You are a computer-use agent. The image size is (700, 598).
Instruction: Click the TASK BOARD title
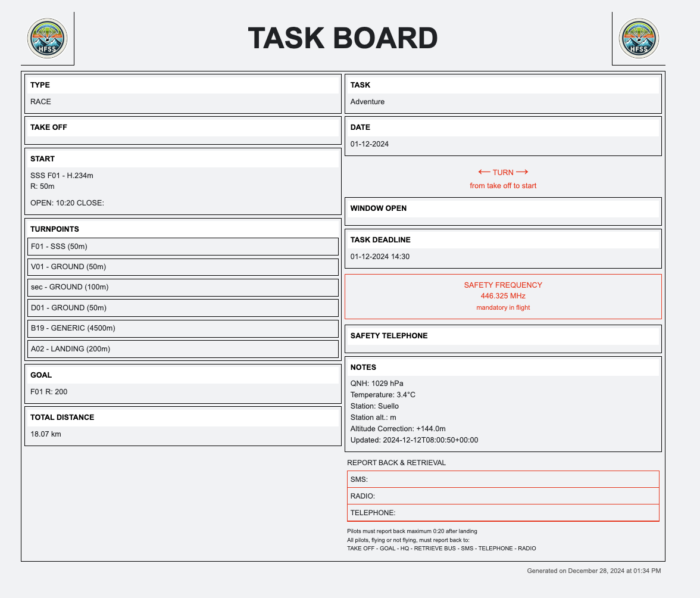[x=343, y=38]
